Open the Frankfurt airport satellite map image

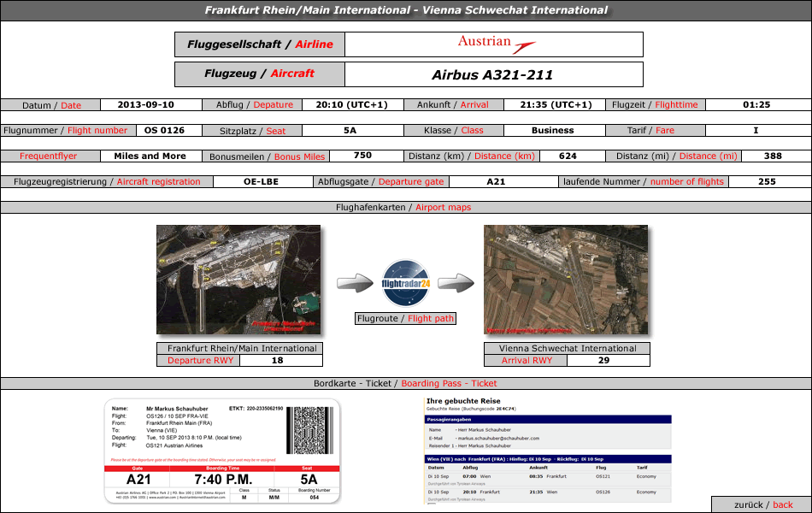pos(238,280)
